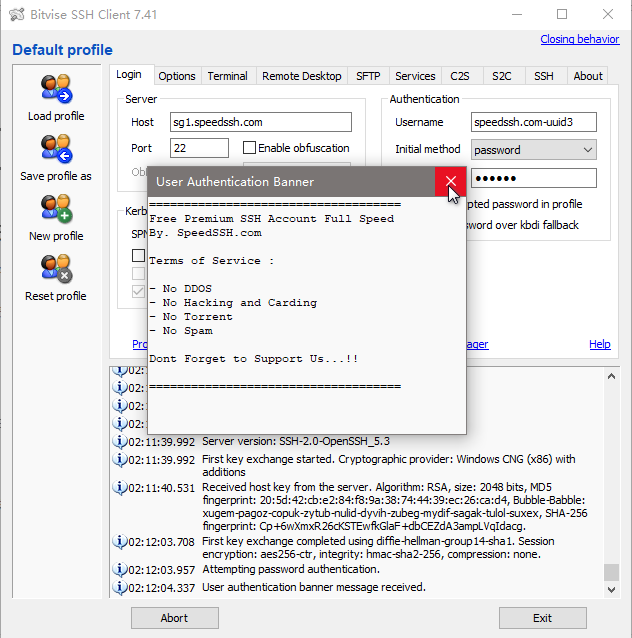Click the info icon for 02:12:03.708 log entry
This screenshot has width=632, height=638.
pyautogui.click(x=120, y=542)
